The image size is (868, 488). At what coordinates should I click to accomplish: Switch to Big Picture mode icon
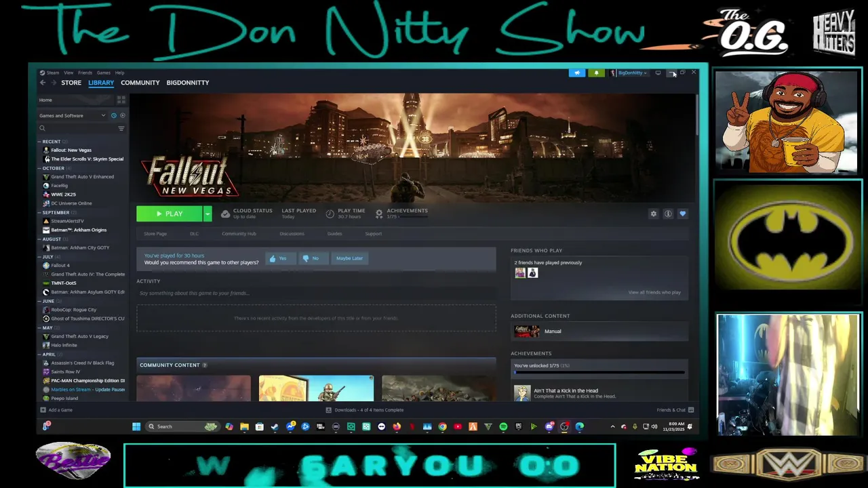click(x=658, y=73)
